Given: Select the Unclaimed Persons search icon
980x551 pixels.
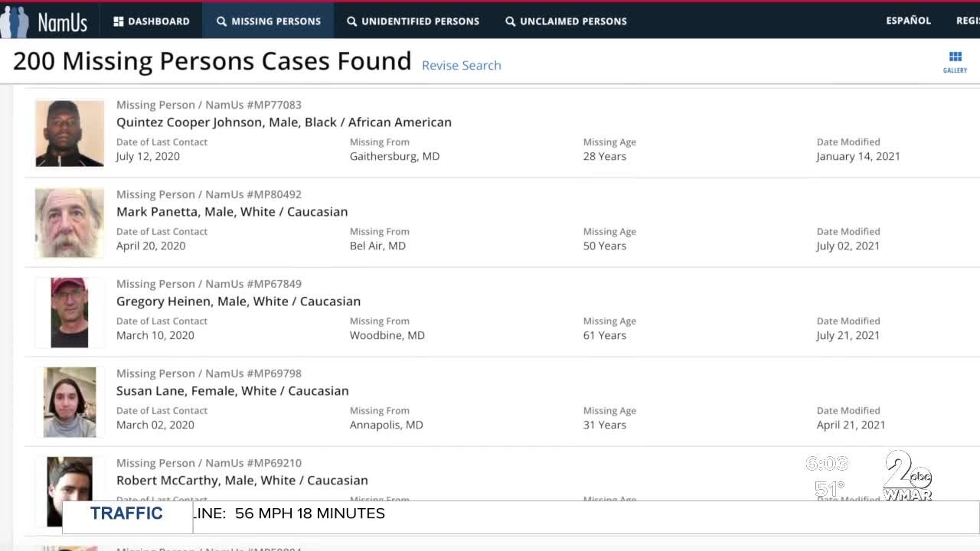Looking at the screenshot, I should click(x=510, y=21).
